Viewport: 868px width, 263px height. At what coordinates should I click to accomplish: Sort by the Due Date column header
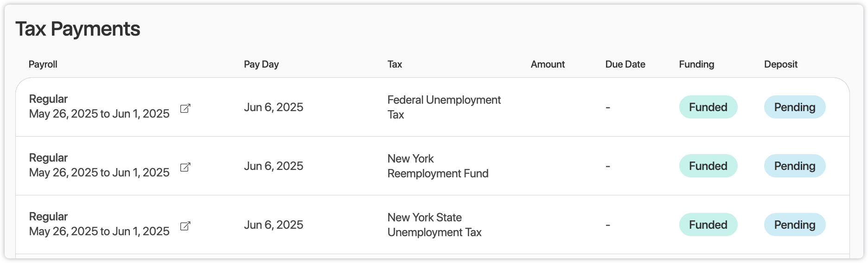point(625,64)
